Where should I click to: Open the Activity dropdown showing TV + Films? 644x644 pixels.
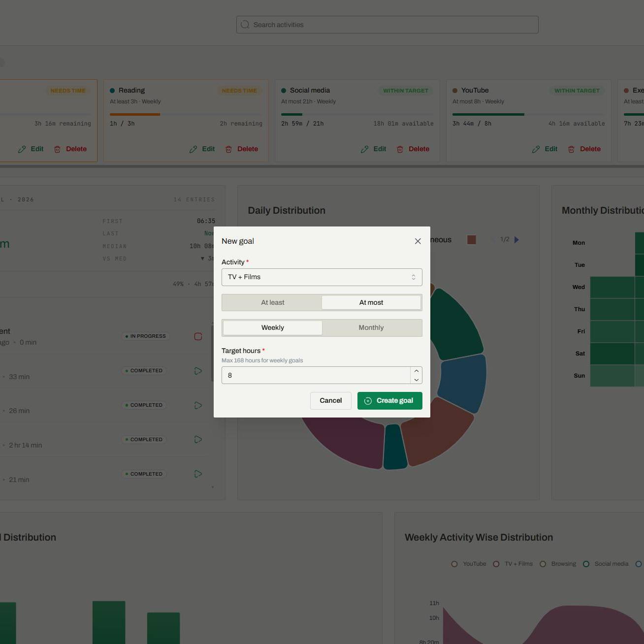322,277
